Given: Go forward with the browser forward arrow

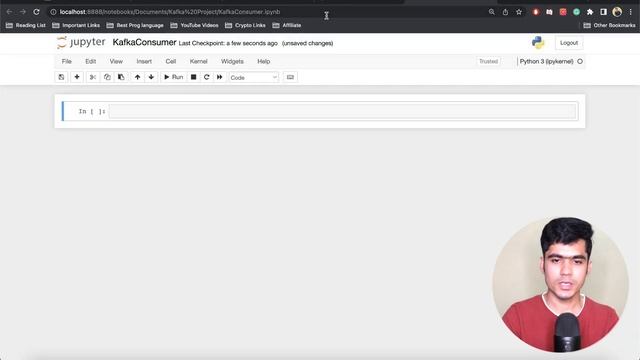Looking at the screenshot, I should point(23,12).
